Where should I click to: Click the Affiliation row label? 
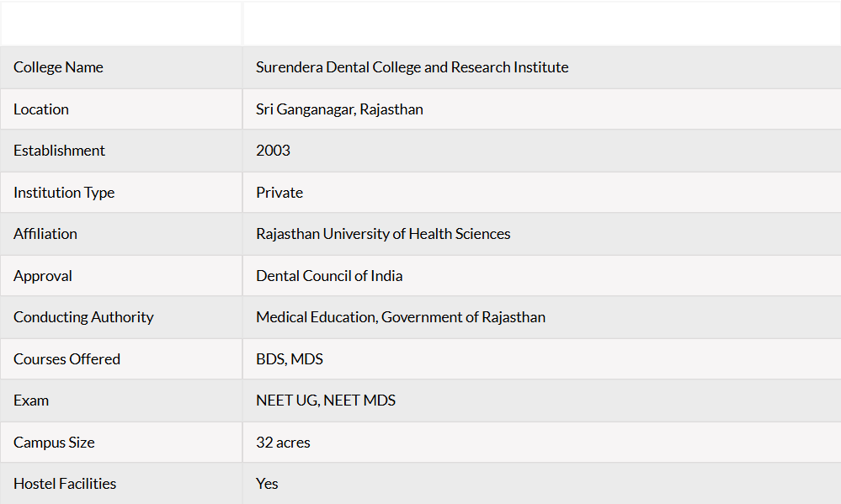[x=121, y=234]
